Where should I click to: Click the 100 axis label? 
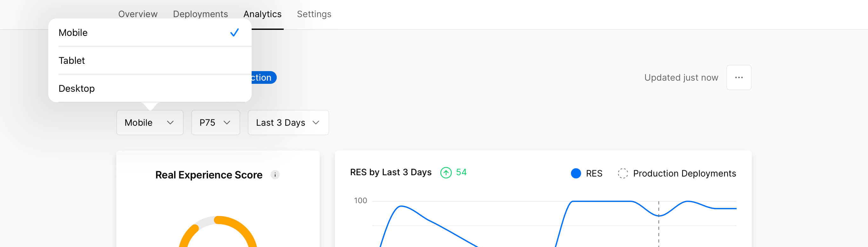click(x=360, y=201)
